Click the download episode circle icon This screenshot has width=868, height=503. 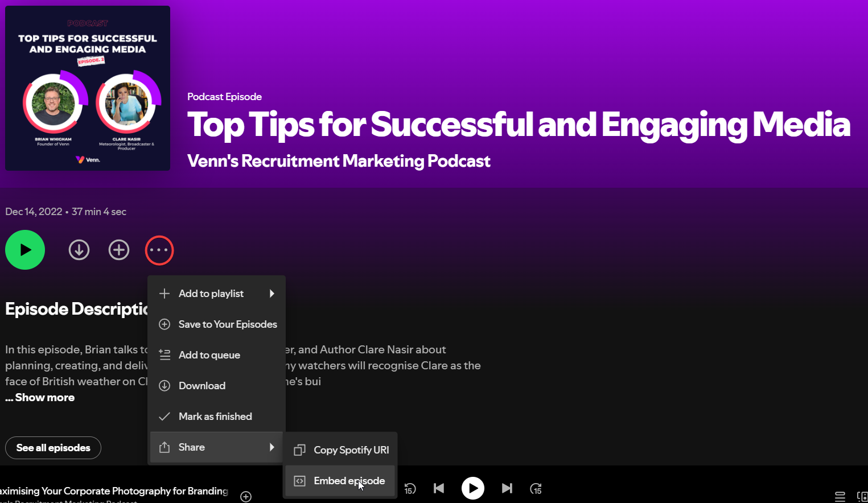point(79,250)
